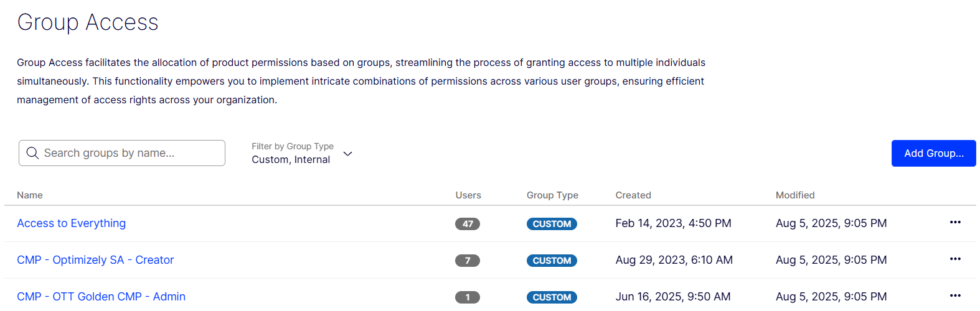
Task: Click the magnifying glass search icon
Action: [x=32, y=153]
